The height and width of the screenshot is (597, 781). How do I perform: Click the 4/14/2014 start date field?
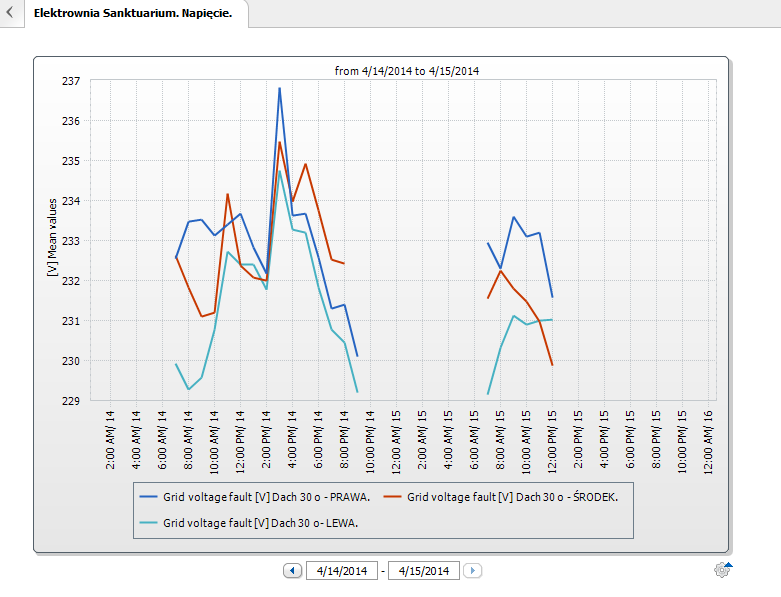click(342, 571)
